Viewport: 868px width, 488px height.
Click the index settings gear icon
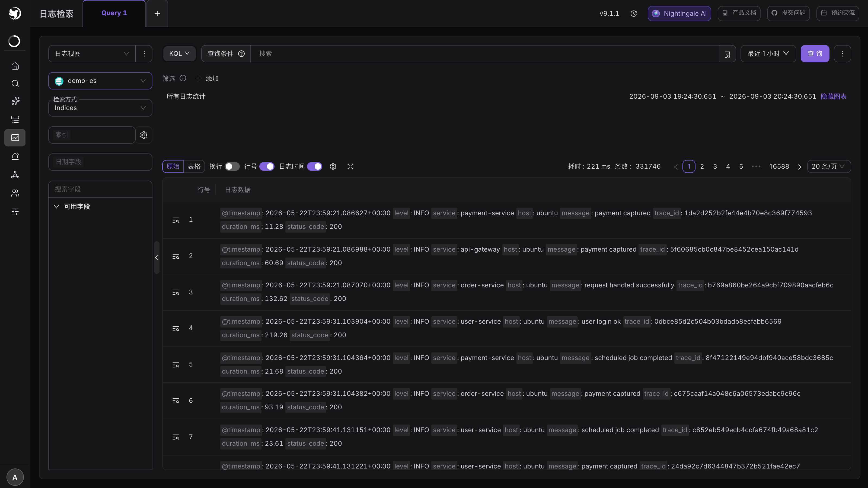144,135
